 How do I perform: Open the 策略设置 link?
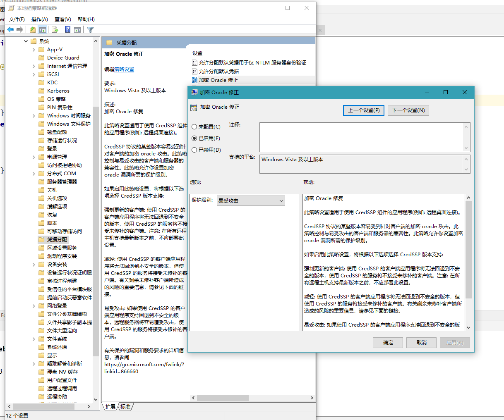pos(124,69)
